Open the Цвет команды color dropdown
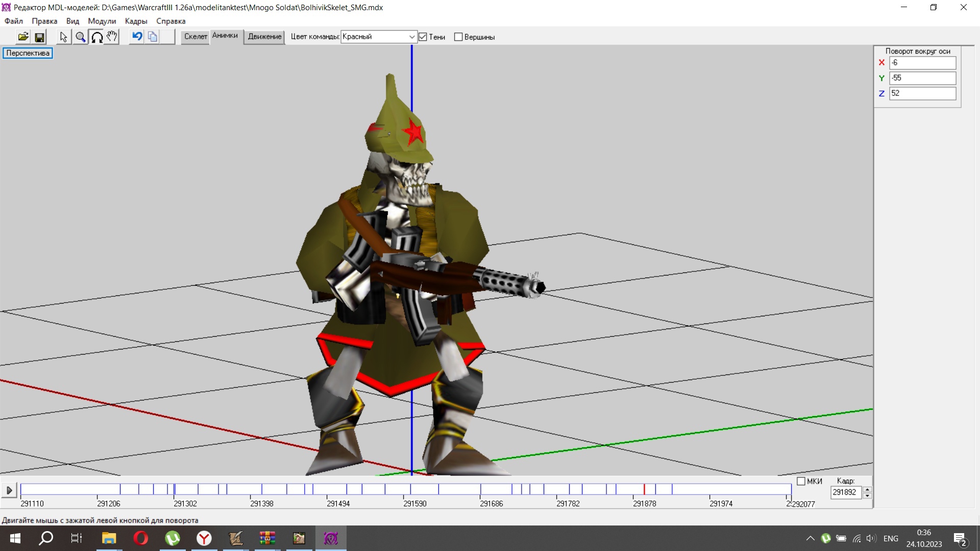 point(411,37)
